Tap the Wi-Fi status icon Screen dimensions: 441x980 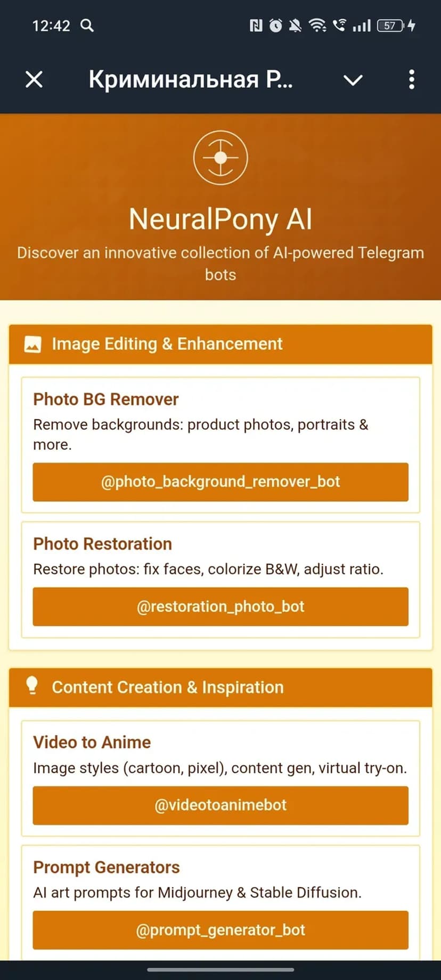318,25
